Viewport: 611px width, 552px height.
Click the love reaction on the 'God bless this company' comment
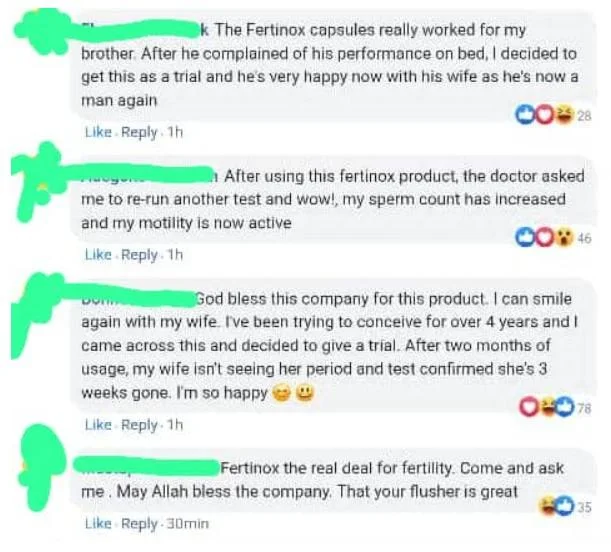pos(530,407)
